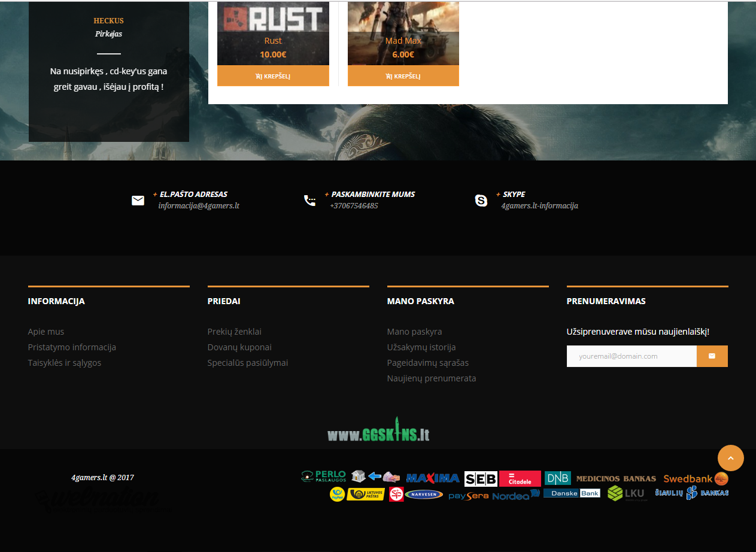Click the Nordea logo
The width and height of the screenshot is (756, 552).
[x=516, y=495]
